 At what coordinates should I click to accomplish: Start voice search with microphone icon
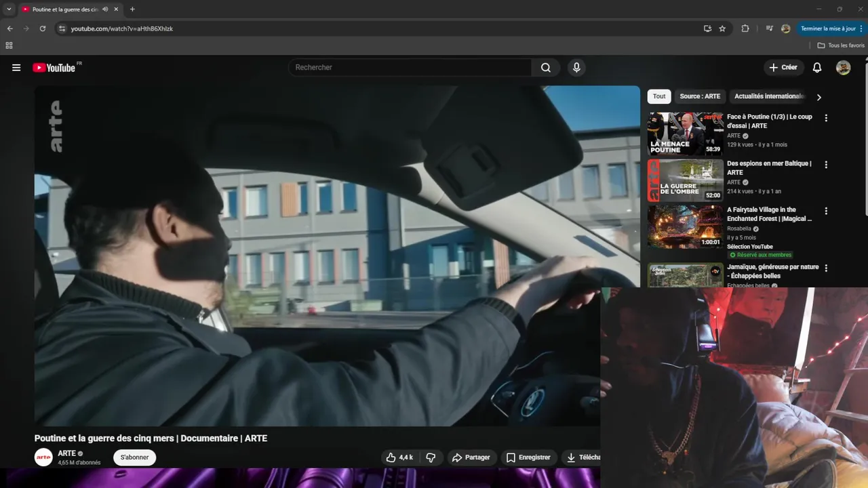pos(576,68)
